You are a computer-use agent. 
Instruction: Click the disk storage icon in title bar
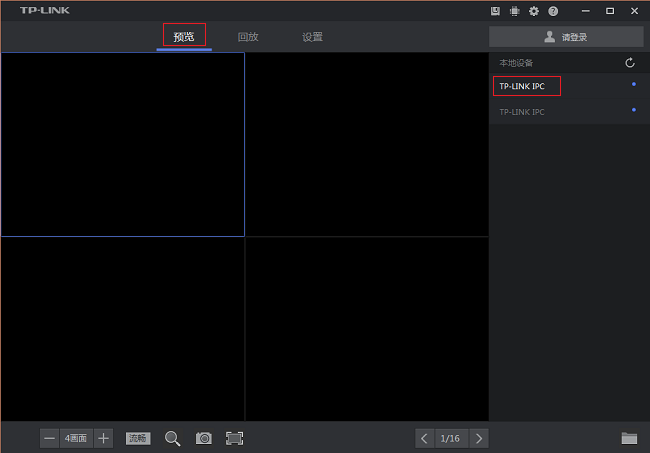tap(496, 11)
